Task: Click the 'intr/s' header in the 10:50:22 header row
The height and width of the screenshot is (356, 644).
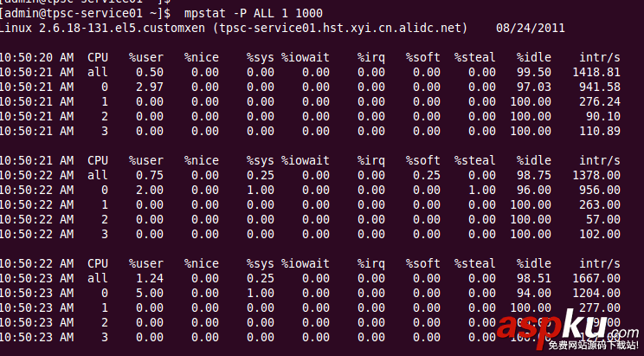Action: [x=600, y=264]
